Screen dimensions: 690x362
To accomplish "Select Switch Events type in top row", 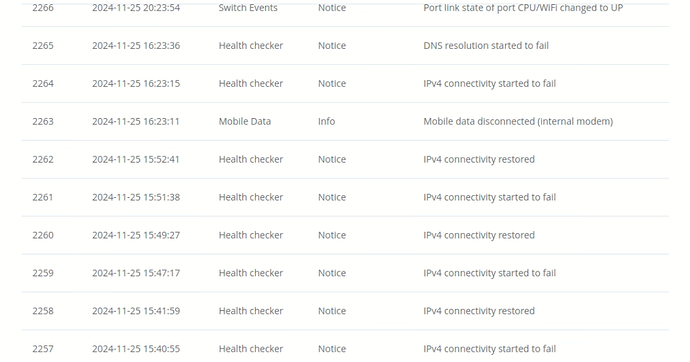I will pyautogui.click(x=248, y=8).
